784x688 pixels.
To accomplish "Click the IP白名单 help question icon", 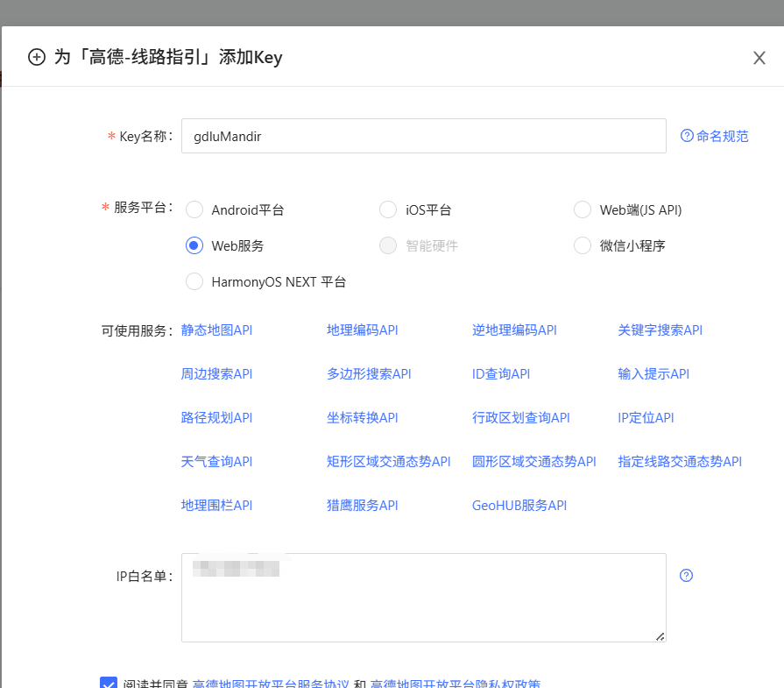I will (x=686, y=576).
